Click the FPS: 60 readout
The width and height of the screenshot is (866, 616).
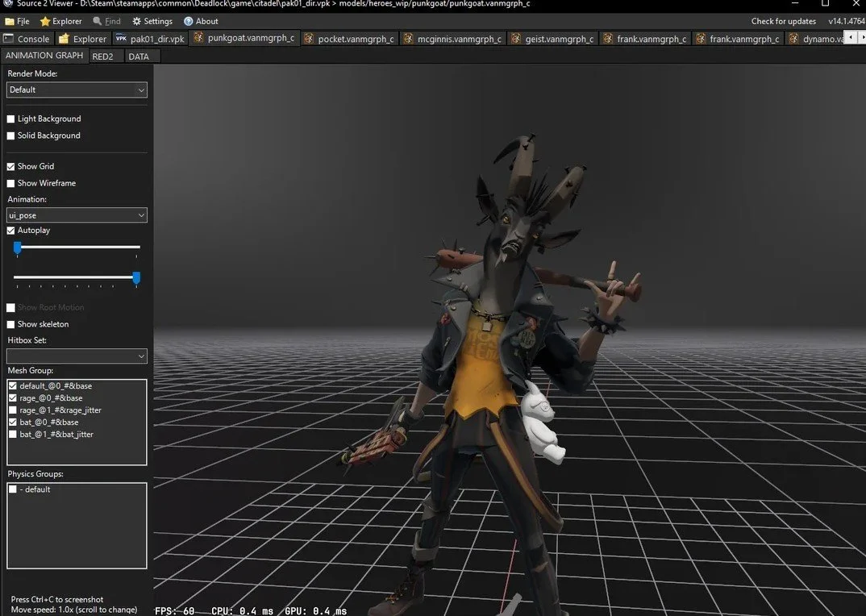pyautogui.click(x=174, y=610)
